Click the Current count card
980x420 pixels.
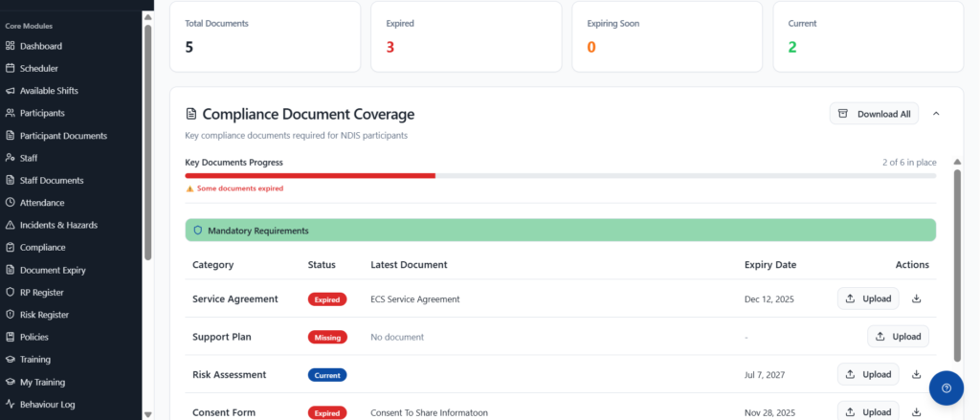tap(868, 36)
